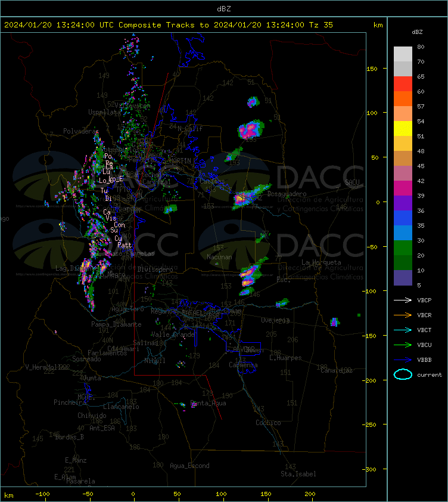Click the 'Desaguadero' map label
Viewport: 448px width, 502px height.
tap(287, 194)
